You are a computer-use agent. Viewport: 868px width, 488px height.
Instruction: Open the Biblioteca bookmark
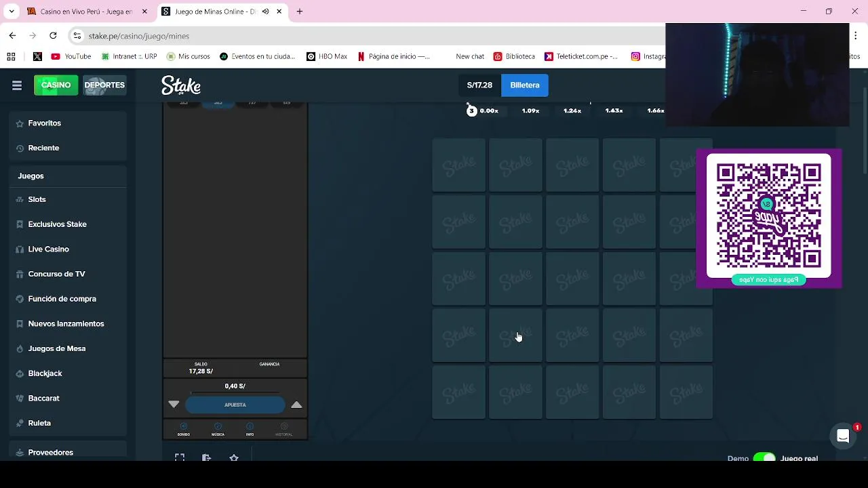pos(514,56)
